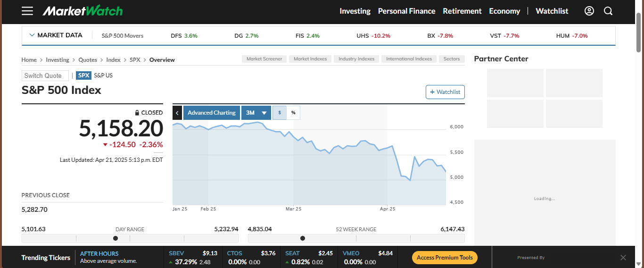
Task: Open SBEV trending ticker
Action: pos(193,258)
